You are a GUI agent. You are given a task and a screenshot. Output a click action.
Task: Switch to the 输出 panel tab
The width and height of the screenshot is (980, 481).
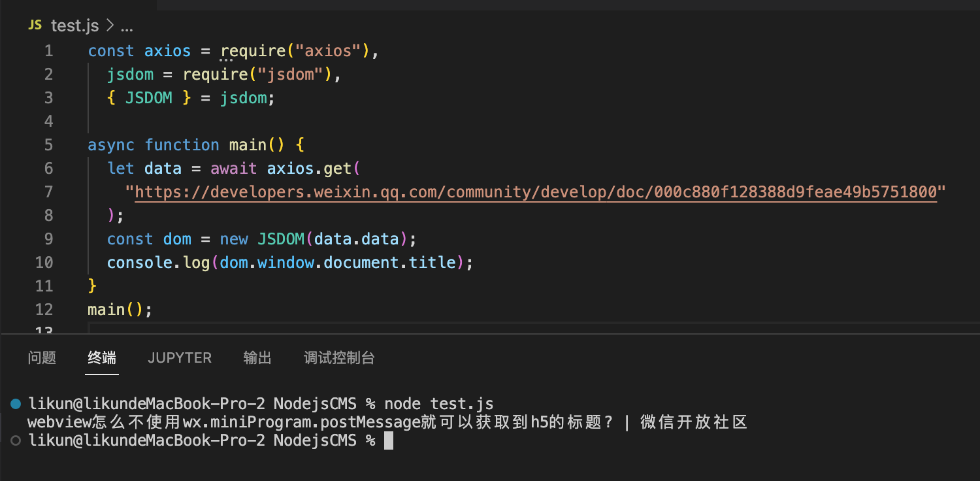coord(257,357)
